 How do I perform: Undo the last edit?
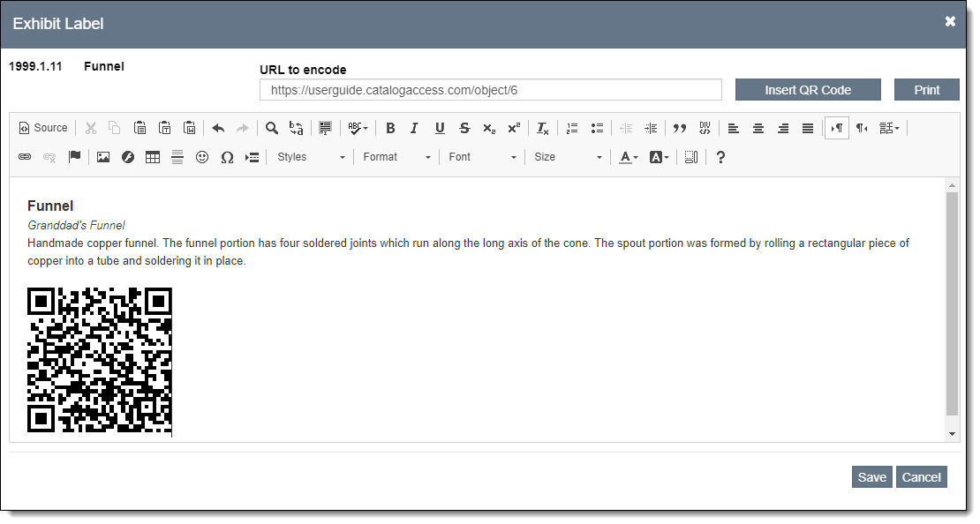tap(218, 128)
